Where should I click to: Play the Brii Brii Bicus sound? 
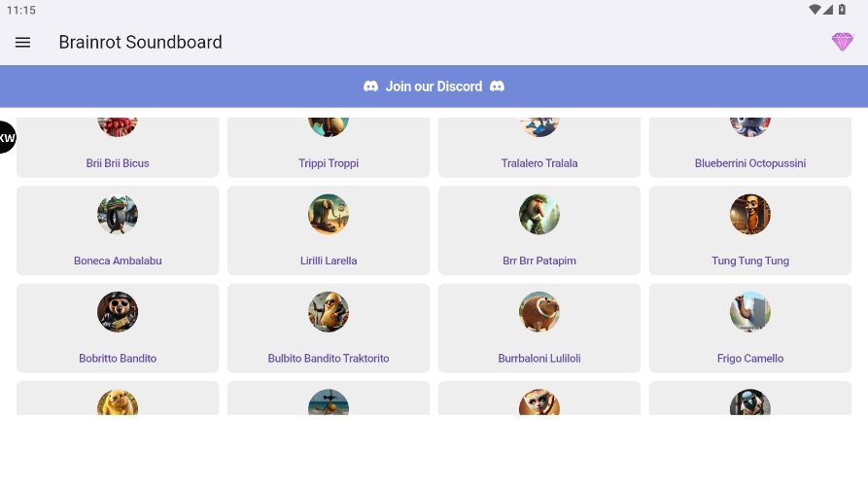(118, 148)
